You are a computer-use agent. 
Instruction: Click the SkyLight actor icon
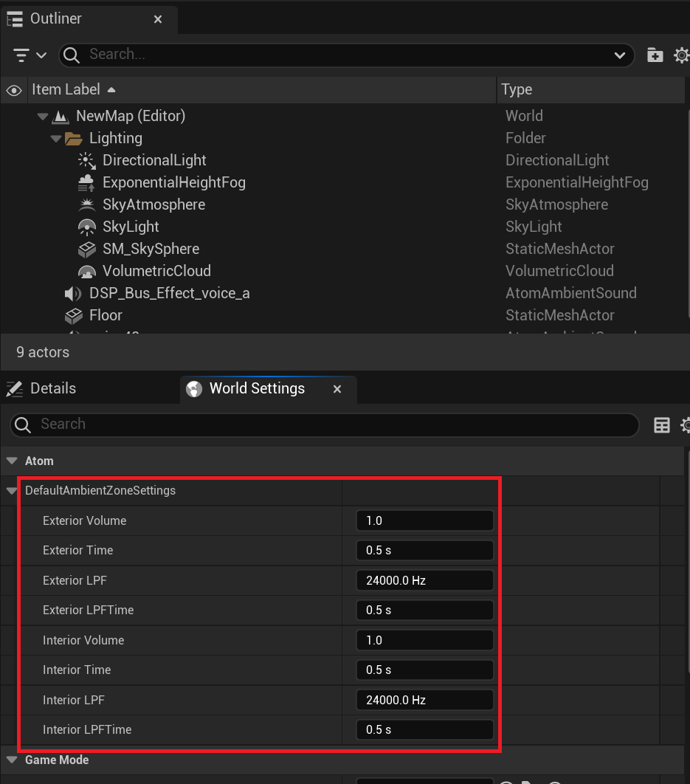(x=86, y=227)
